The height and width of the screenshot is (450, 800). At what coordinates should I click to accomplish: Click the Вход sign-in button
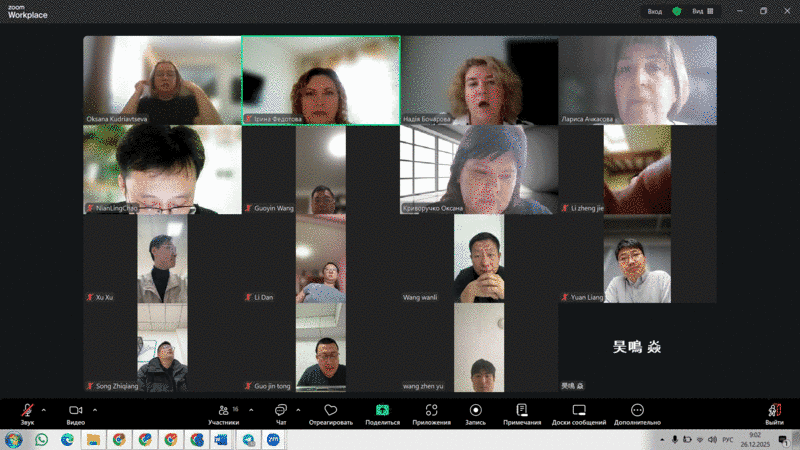[x=654, y=11]
